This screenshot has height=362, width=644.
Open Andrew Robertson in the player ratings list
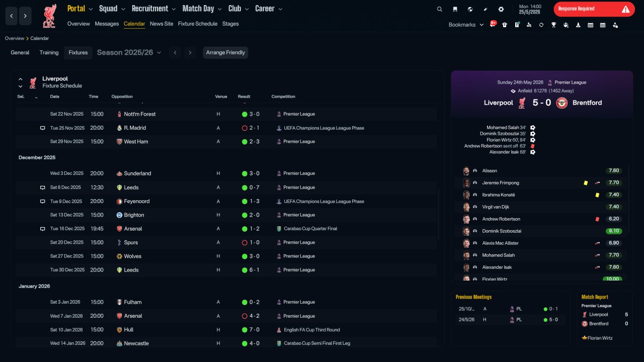click(501, 219)
